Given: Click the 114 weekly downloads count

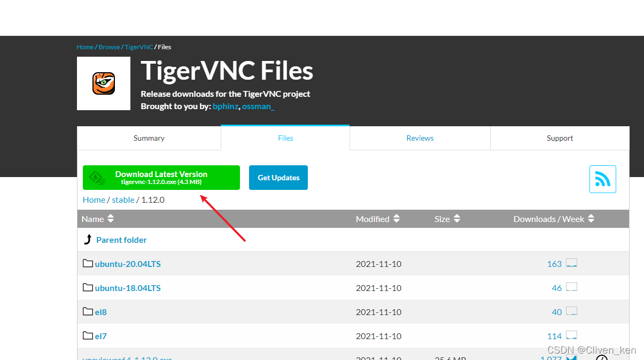Looking at the screenshot, I should pos(554,336).
